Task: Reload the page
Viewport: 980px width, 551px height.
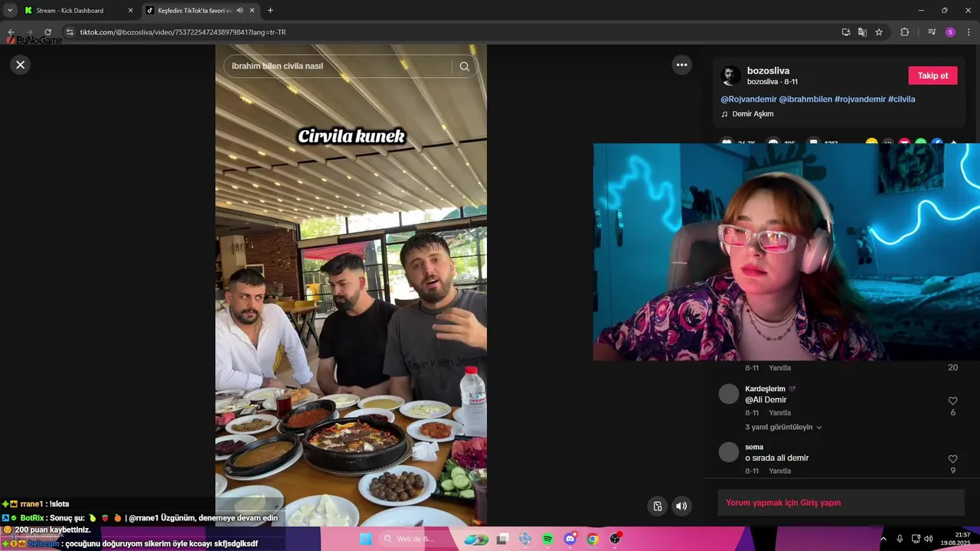Action: point(47,32)
